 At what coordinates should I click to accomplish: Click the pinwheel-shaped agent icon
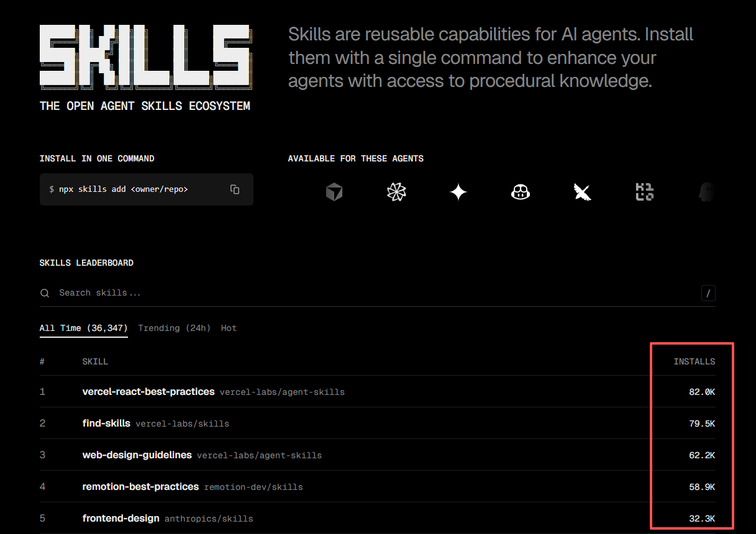pos(396,192)
